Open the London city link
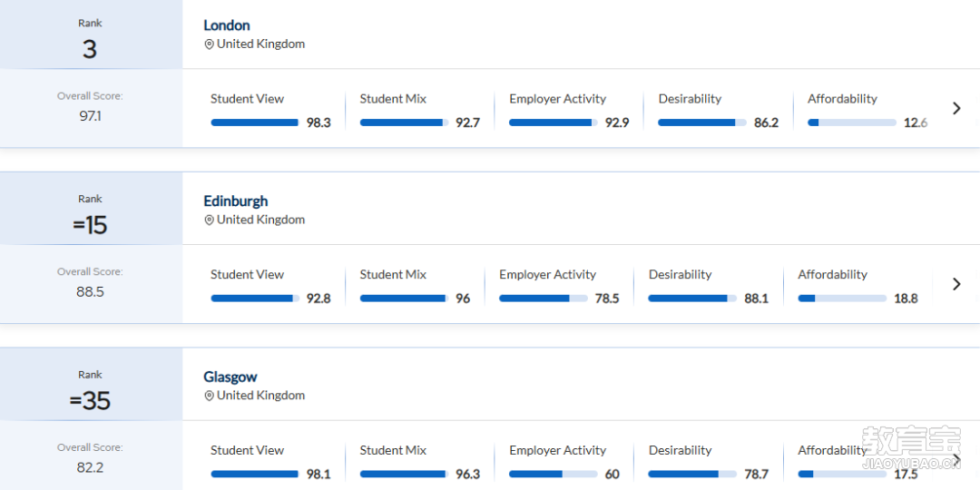The image size is (980, 490). 226,25
